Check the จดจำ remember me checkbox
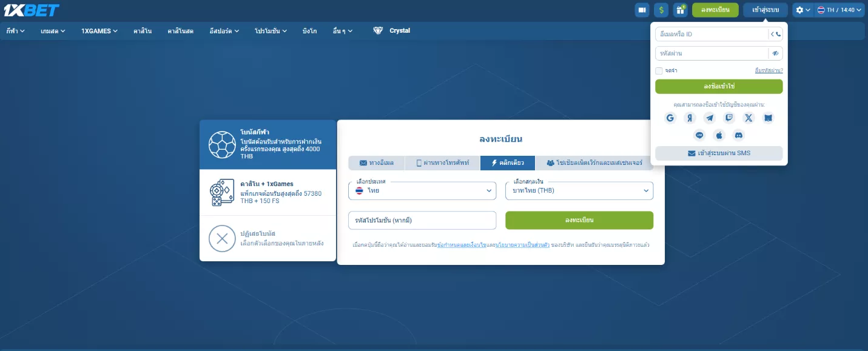This screenshot has height=351, width=868. point(659,71)
